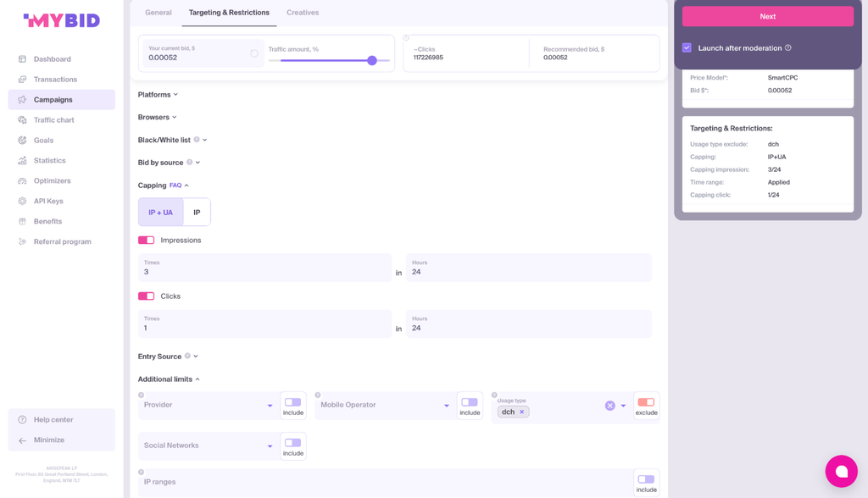Select the Campaigns megaphone icon

point(22,100)
